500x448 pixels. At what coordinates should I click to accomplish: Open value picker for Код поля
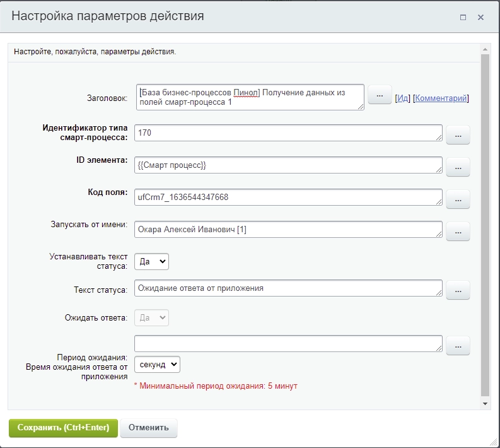(458, 199)
